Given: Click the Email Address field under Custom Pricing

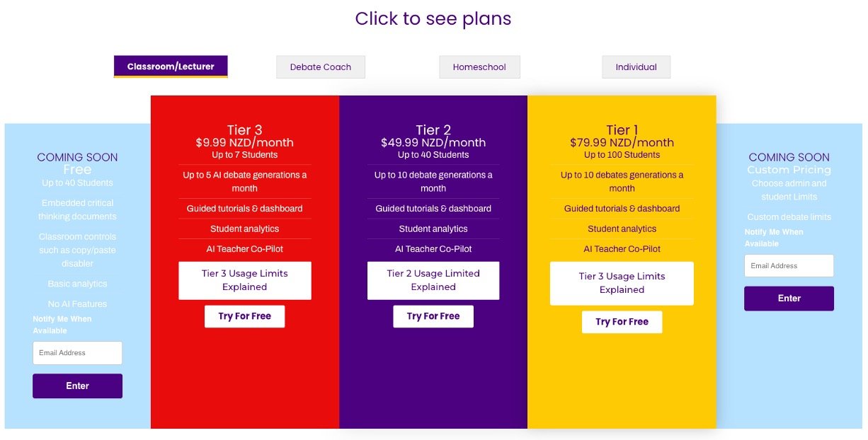Looking at the screenshot, I should click(x=789, y=266).
